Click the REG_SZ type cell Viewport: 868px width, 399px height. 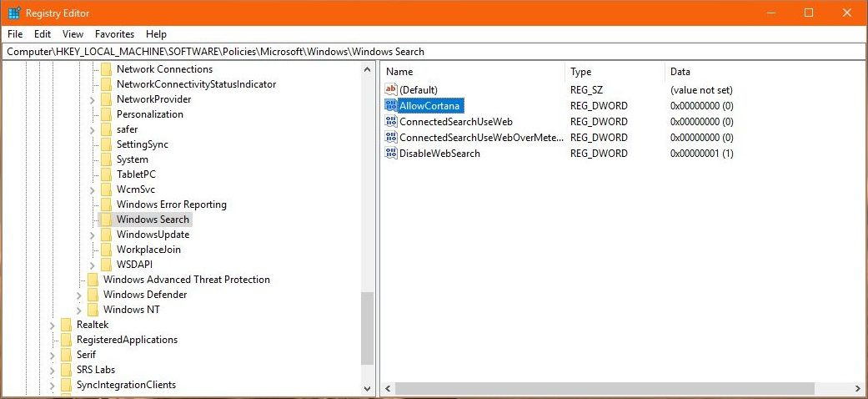[x=586, y=90]
